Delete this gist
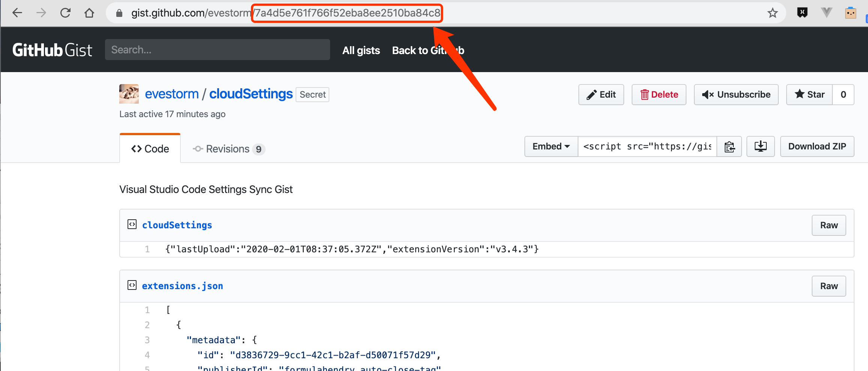The width and height of the screenshot is (868, 371). pyautogui.click(x=659, y=95)
